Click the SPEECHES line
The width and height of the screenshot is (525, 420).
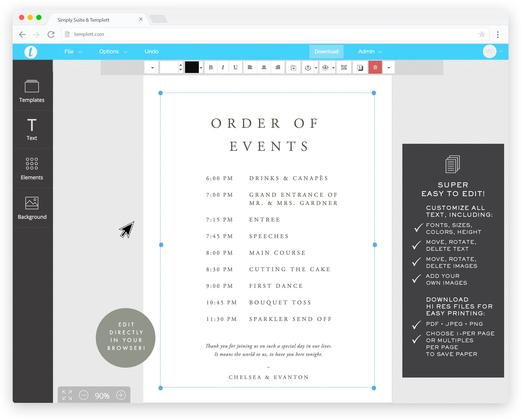coord(269,236)
